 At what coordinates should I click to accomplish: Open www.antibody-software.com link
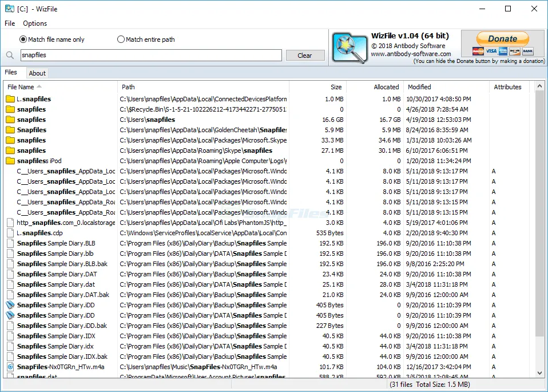[411, 54]
